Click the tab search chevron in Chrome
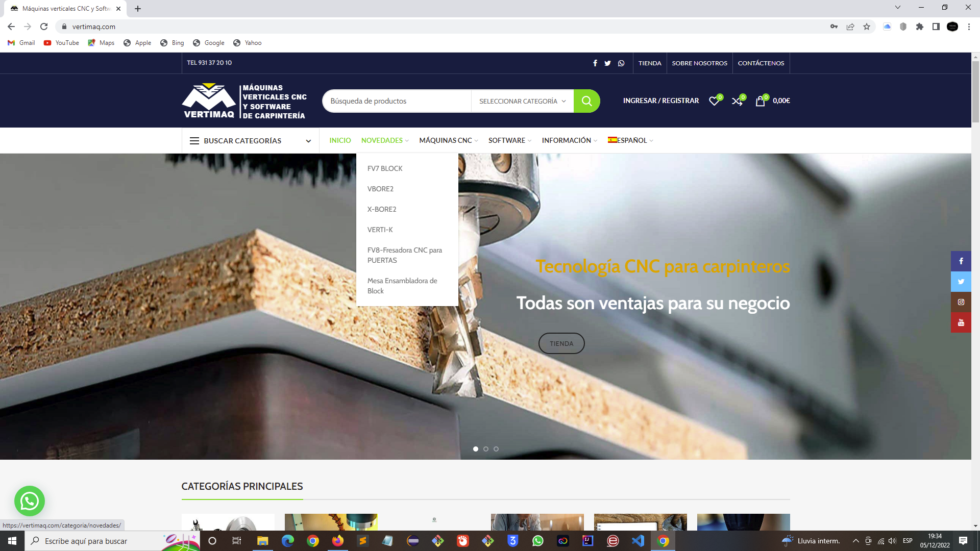Screen dimensions: 980x551 point(898,8)
